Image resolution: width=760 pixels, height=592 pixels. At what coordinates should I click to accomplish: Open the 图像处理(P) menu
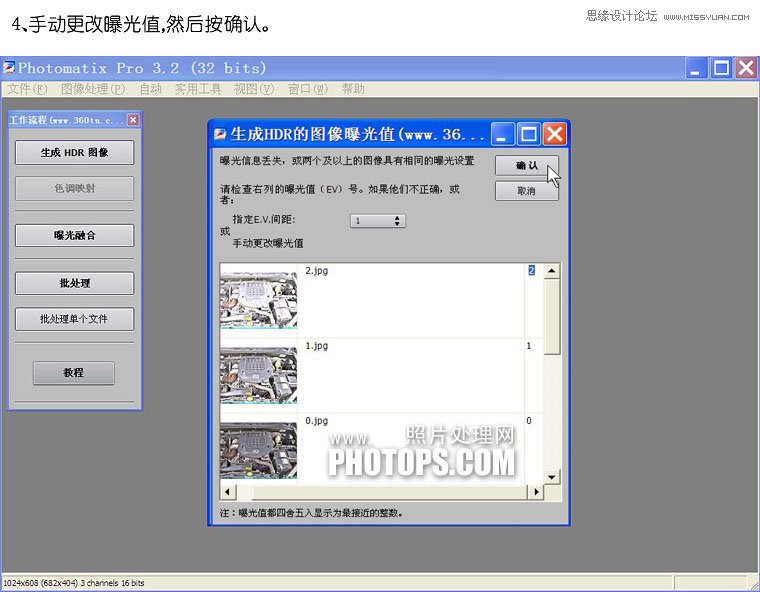click(93, 89)
